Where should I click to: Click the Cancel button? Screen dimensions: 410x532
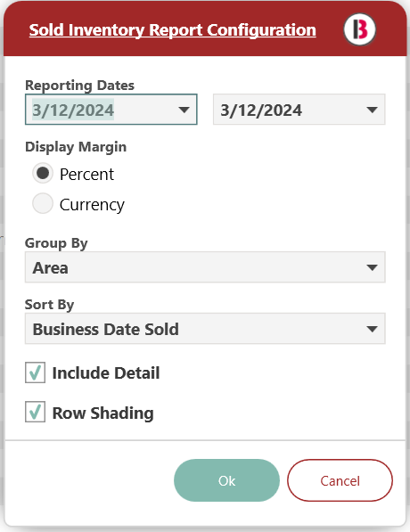click(x=340, y=480)
